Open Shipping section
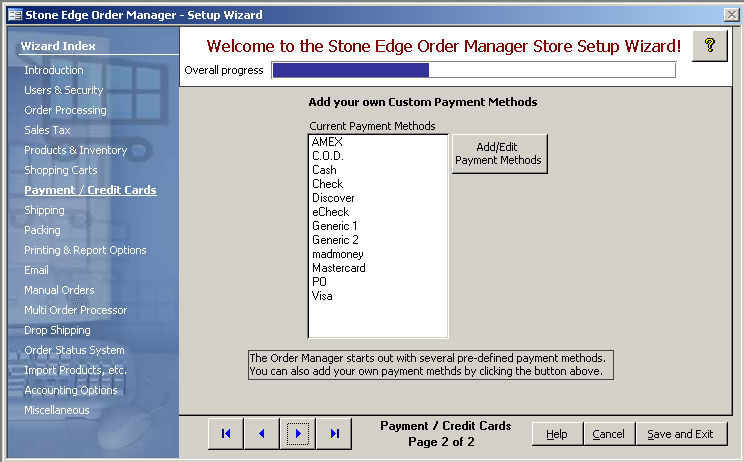744x462 pixels. pyautogui.click(x=44, y=210)
